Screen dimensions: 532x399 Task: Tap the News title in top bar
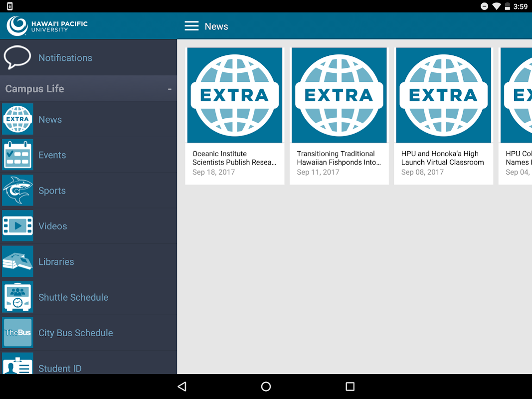coord(216,26)
